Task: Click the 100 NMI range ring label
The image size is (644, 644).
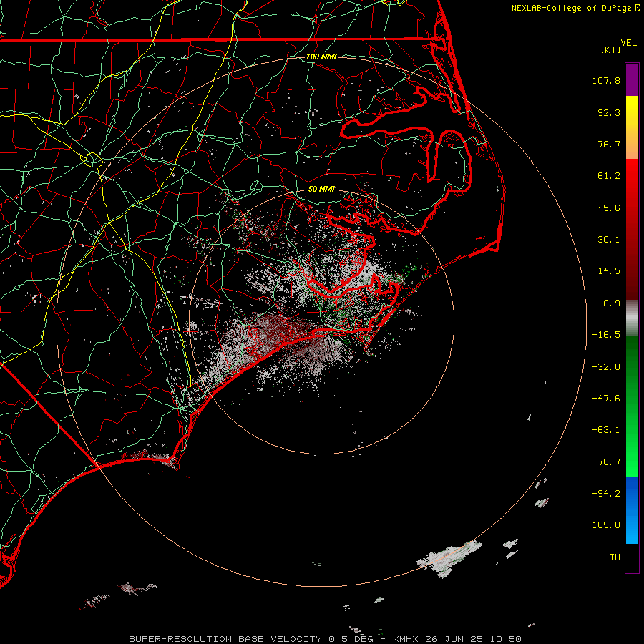Action: click(321, 57)
